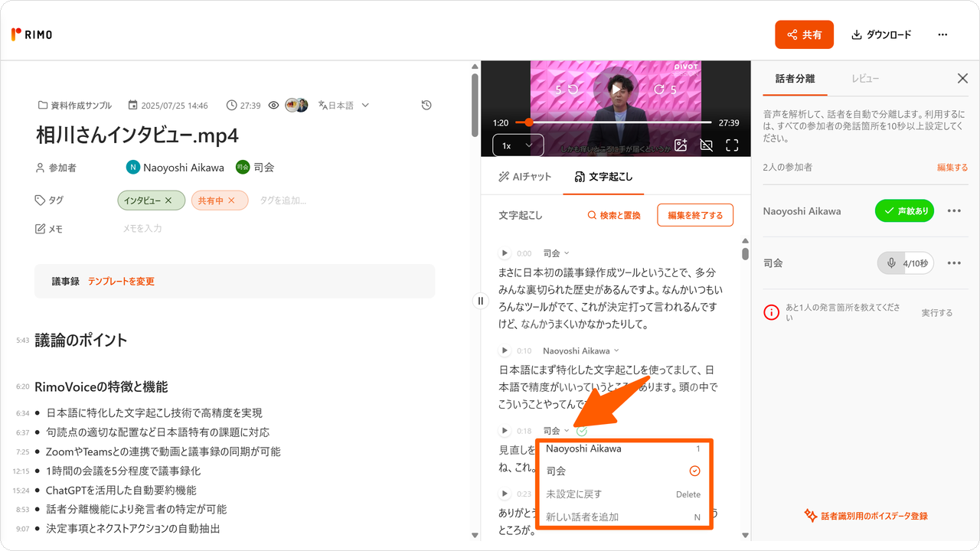Open speaker dropdown for Naoyoshi Aikawa at 0:10

coord(581,350)
